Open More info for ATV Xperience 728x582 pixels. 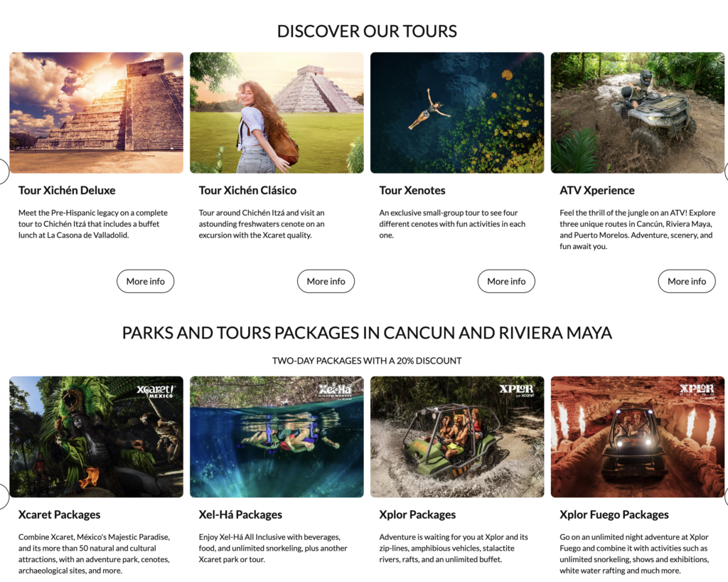coord(687,281)
